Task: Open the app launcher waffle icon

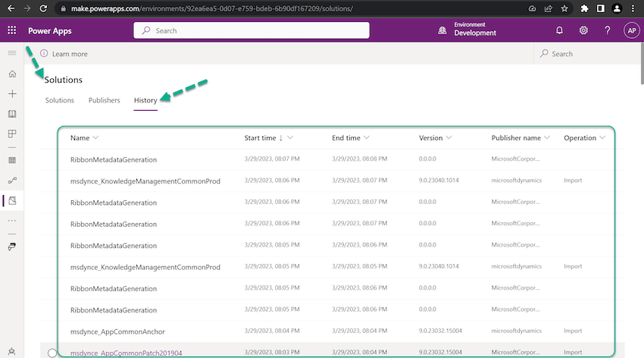Action: [12, 30]
